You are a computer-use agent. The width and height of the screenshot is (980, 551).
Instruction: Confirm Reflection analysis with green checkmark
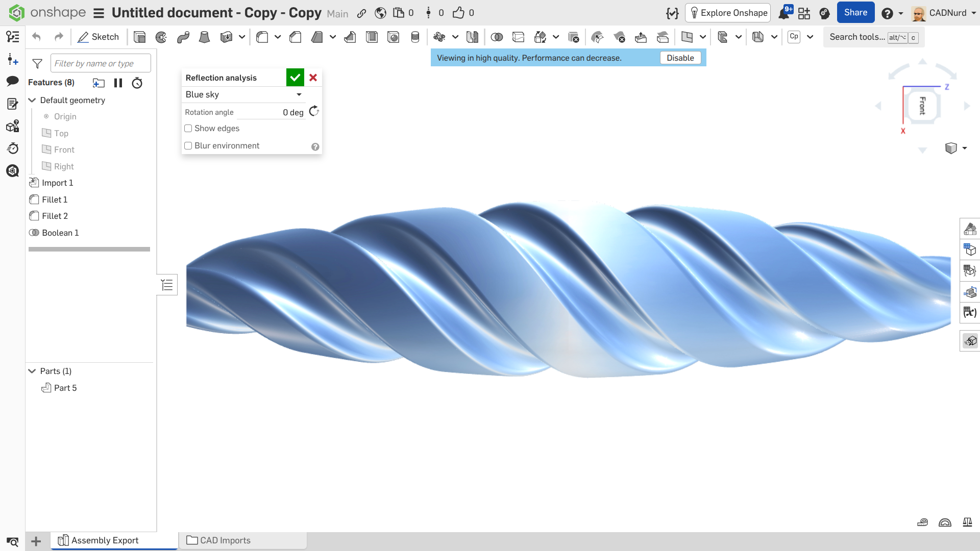point(295,78)
